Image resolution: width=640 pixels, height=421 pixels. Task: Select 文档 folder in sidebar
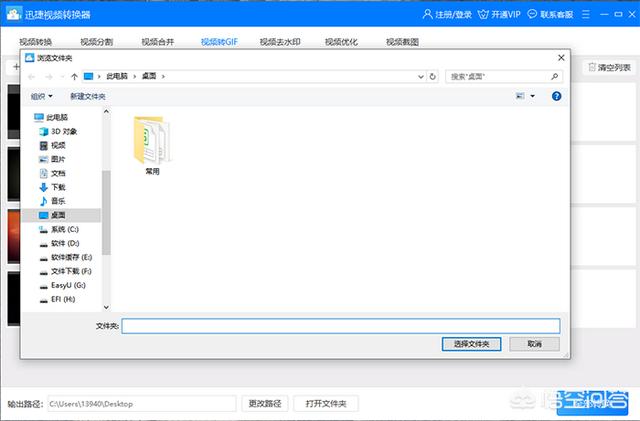[x=52, y=173]
